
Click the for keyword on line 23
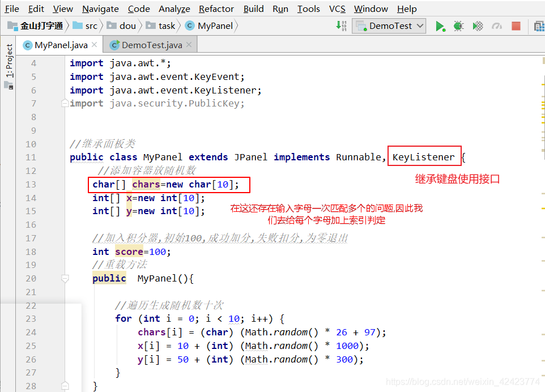124,319
